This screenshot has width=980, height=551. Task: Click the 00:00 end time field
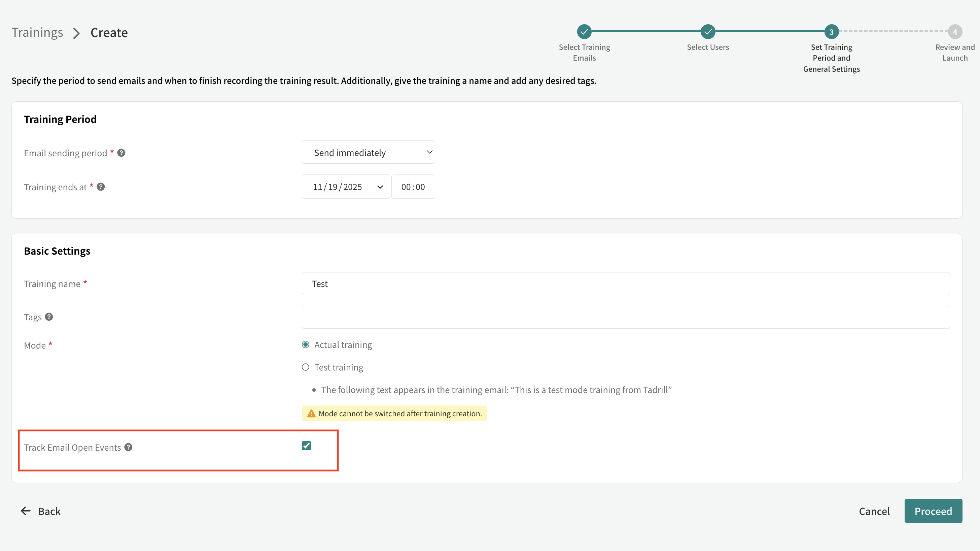413,187
